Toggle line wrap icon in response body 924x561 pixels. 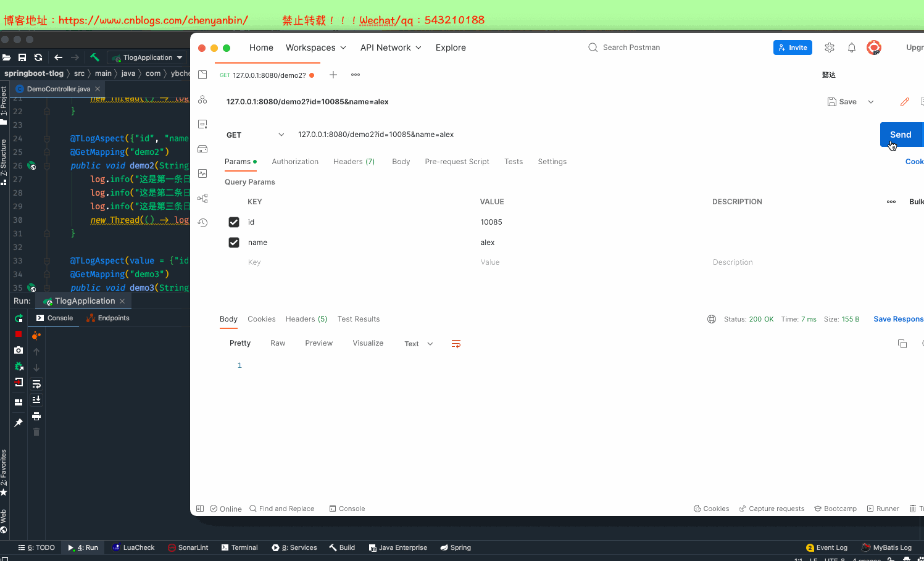[x=456, y=344]
